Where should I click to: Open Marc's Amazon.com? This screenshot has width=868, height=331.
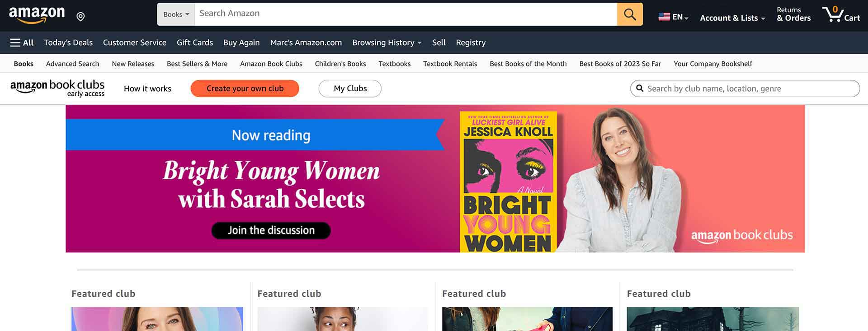(306, 42)
